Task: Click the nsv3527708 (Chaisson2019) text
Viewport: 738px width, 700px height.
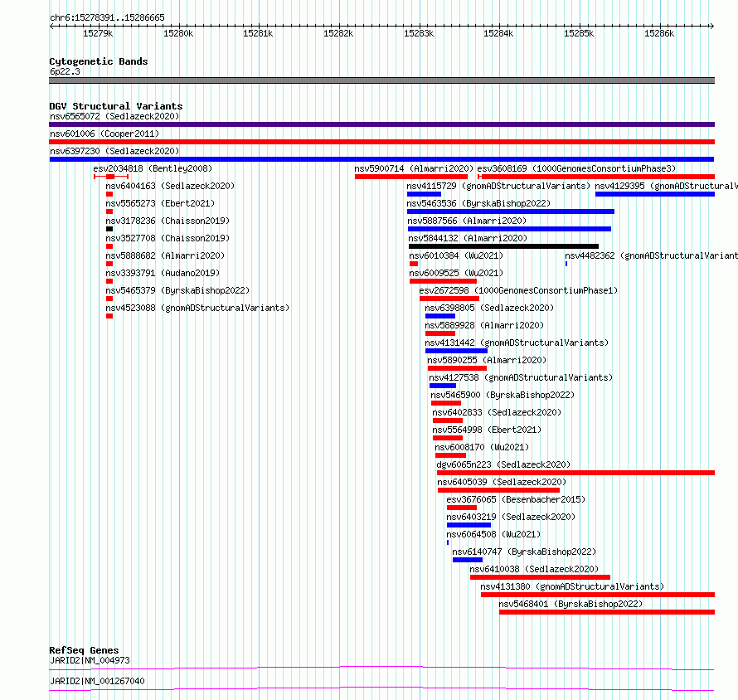Action: pos(168,238)
